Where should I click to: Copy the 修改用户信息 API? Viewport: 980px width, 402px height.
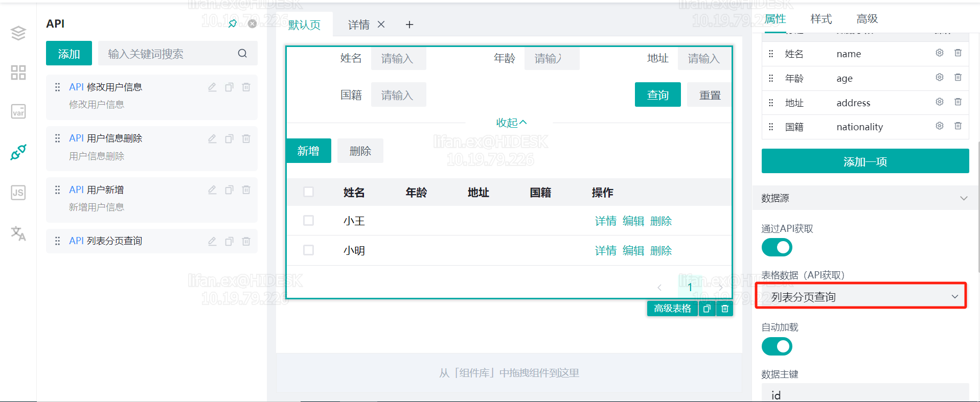click(229, 87)
